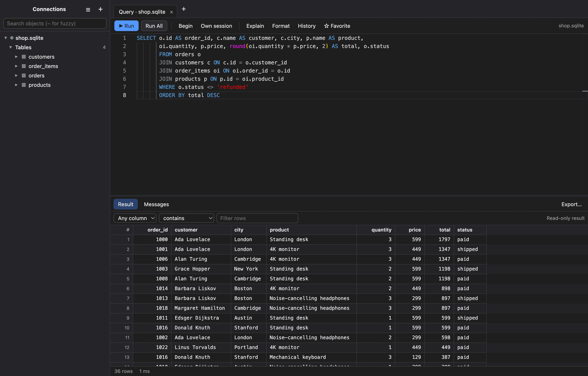
Task: Click the Portland city cell
Action: (249, 347)
